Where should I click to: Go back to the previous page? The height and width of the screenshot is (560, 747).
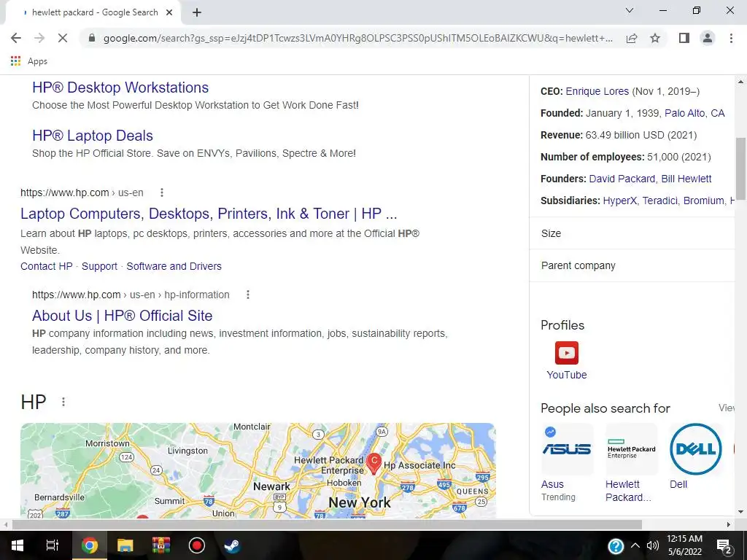(x=16, y=38)
